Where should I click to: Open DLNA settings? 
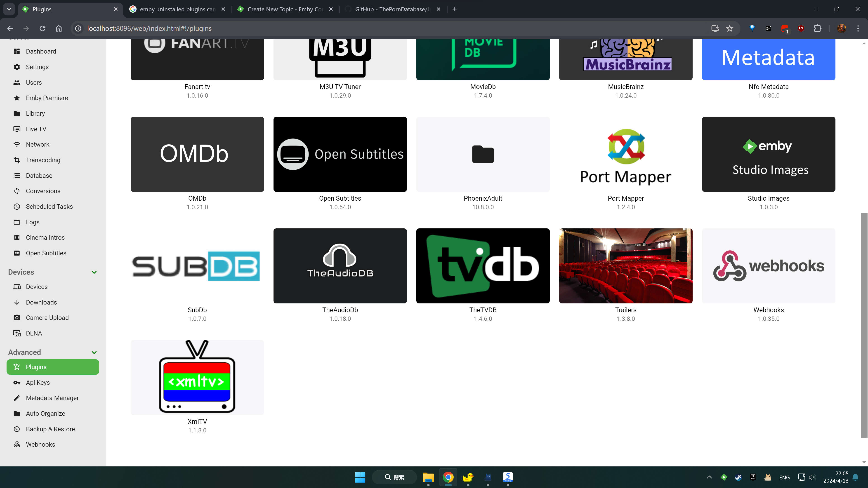34,333
